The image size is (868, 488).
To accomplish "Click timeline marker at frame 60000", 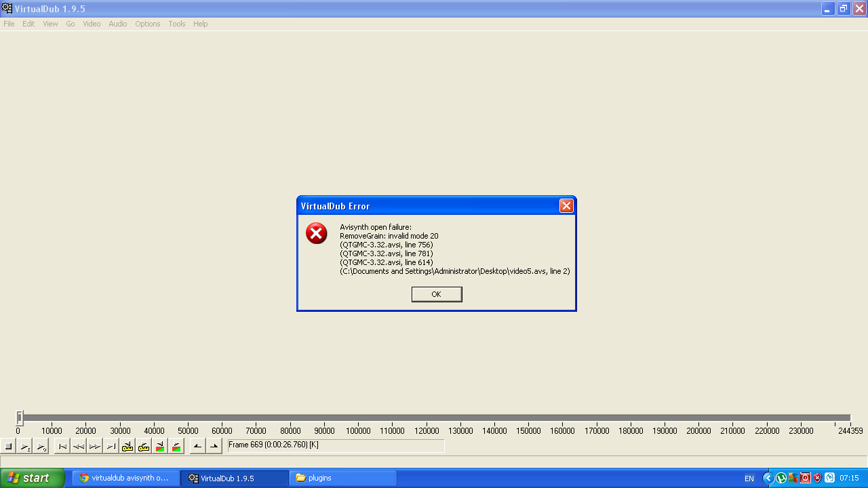I will pos(222,431).
